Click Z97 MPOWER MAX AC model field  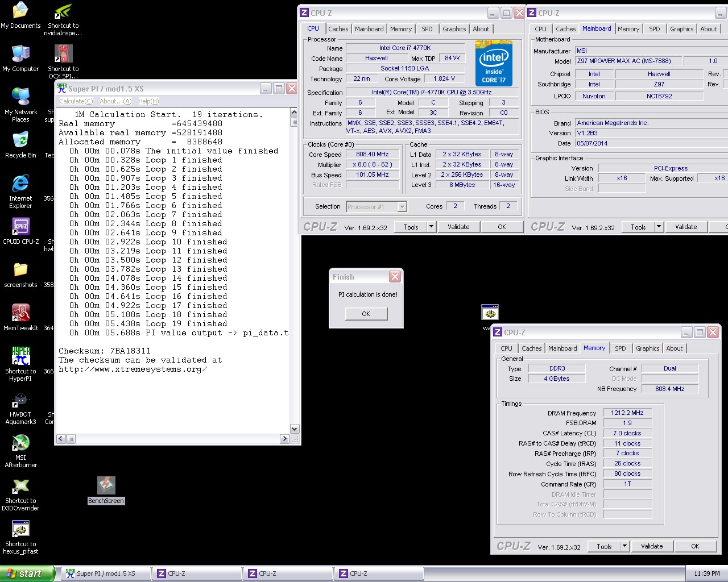pos(628,61)
